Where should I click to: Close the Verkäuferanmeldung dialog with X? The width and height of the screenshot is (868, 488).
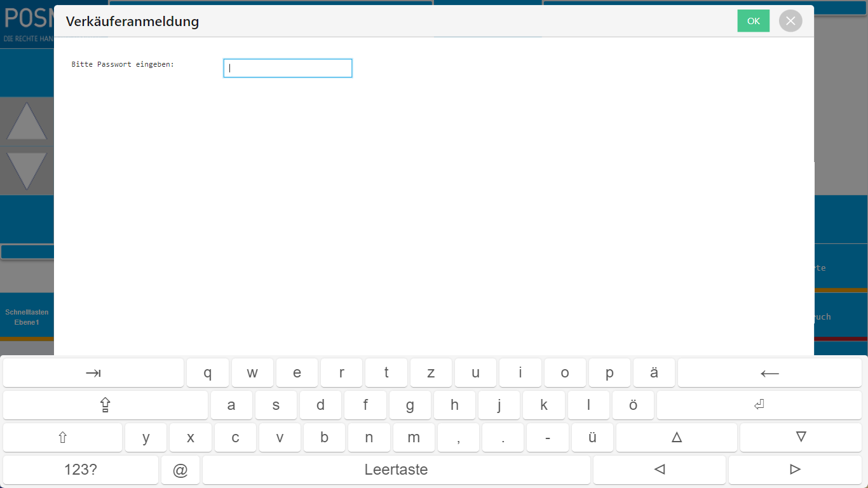(790, 21)
